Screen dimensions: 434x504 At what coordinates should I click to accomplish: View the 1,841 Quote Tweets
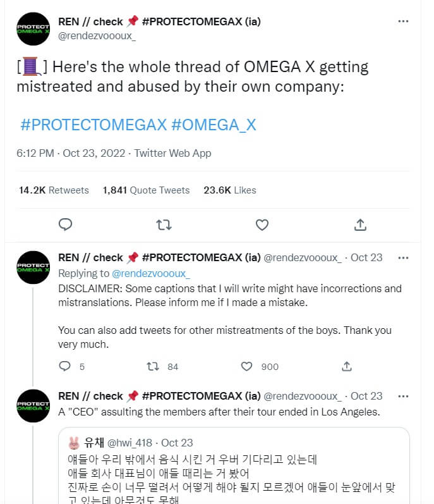tap(146, 190)
